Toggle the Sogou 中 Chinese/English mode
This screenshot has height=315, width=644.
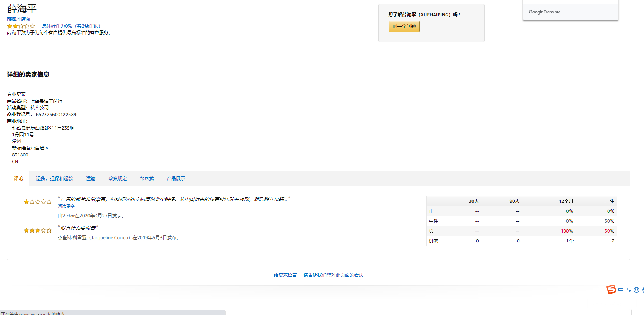tap(621, 290)
